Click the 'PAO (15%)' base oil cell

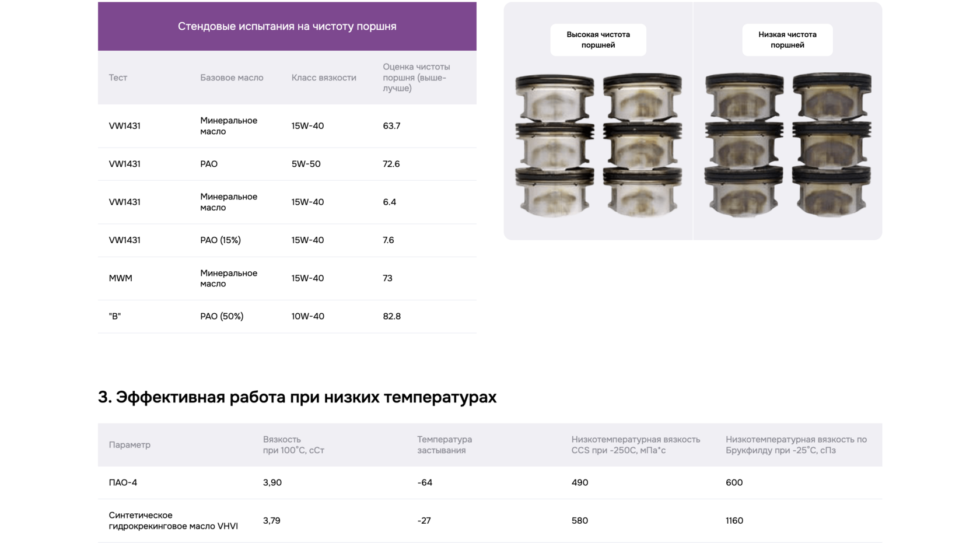220,240
